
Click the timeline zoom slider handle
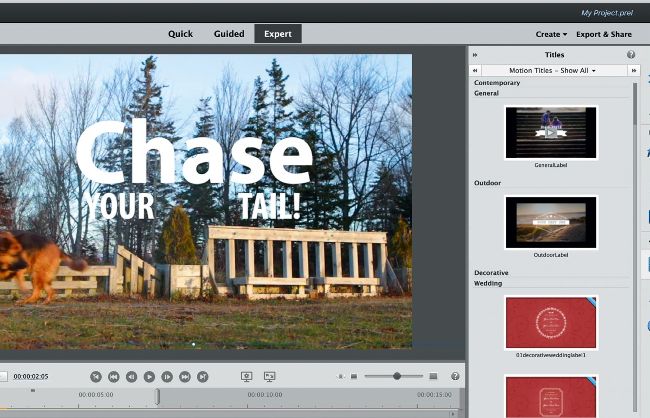[x=397, y=376]
